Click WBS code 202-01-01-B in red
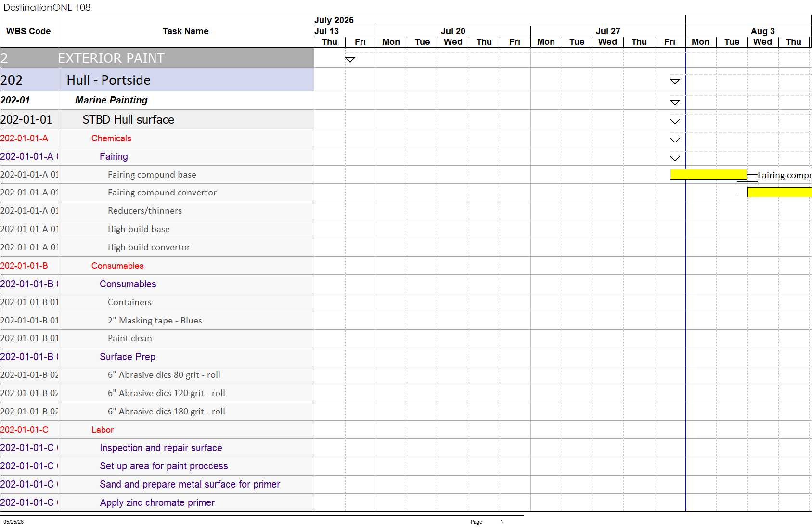Screen dimensions: 812x528 pyautogui.click(x=24, y=266)
